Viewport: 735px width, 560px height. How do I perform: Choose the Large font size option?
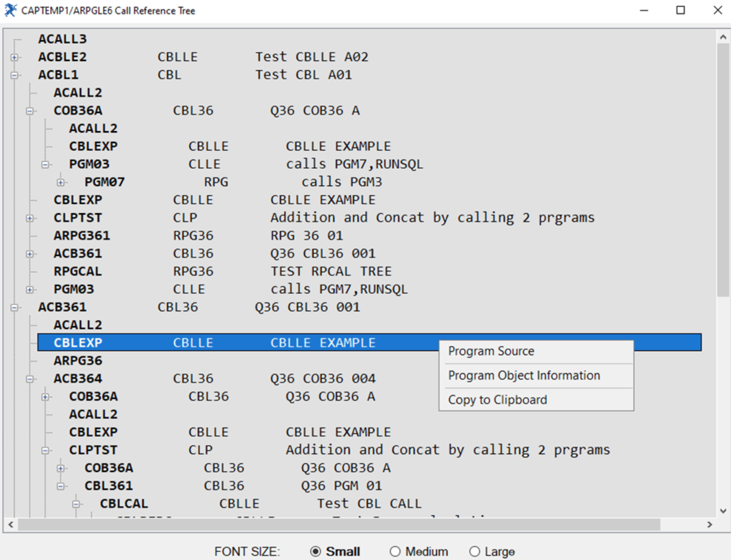pos(475,551)
